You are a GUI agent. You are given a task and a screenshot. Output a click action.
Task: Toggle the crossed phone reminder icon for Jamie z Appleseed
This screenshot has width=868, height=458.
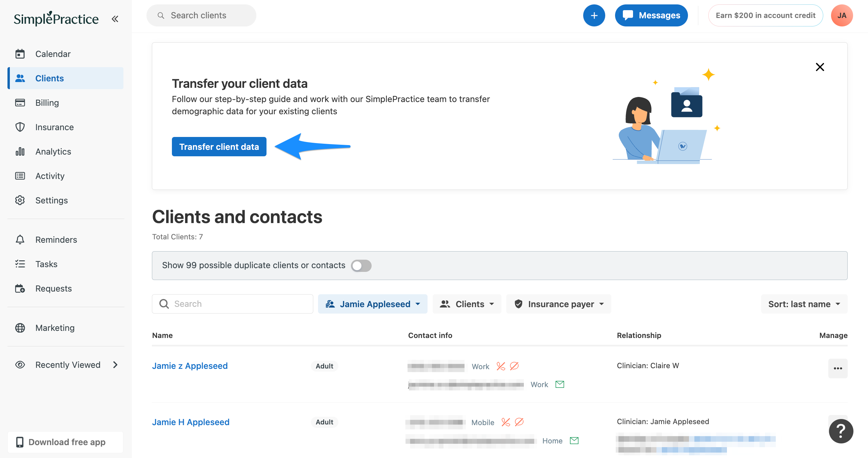500,366
